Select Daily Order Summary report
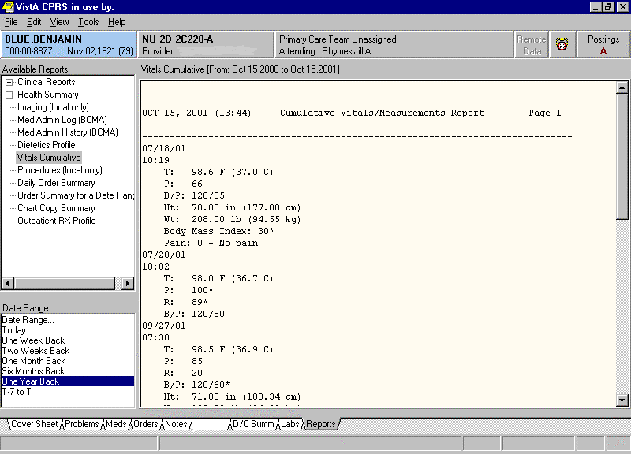Screen dimensions: 631x454 pos(56,183)
